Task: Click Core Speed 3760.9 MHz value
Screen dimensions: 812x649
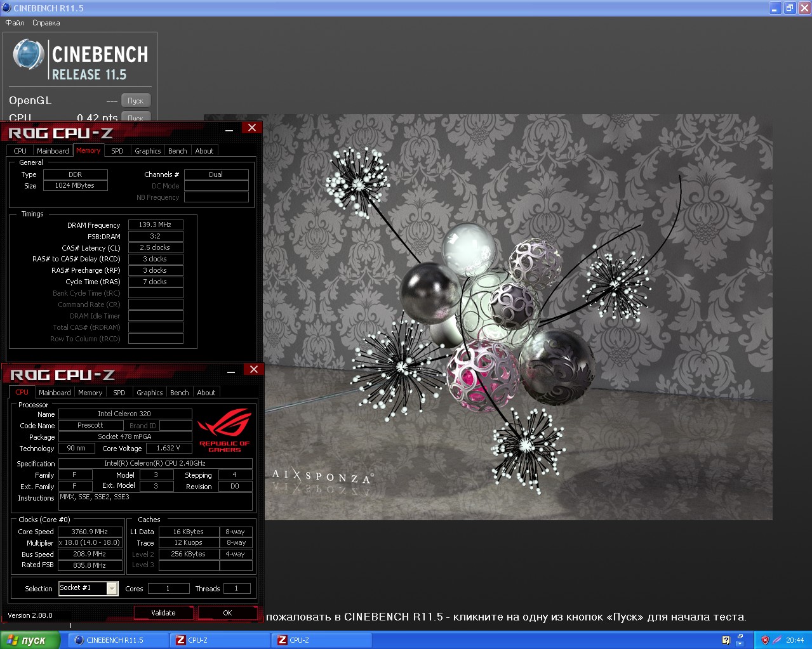Action: pyautogui.click(x=90, y=532)
